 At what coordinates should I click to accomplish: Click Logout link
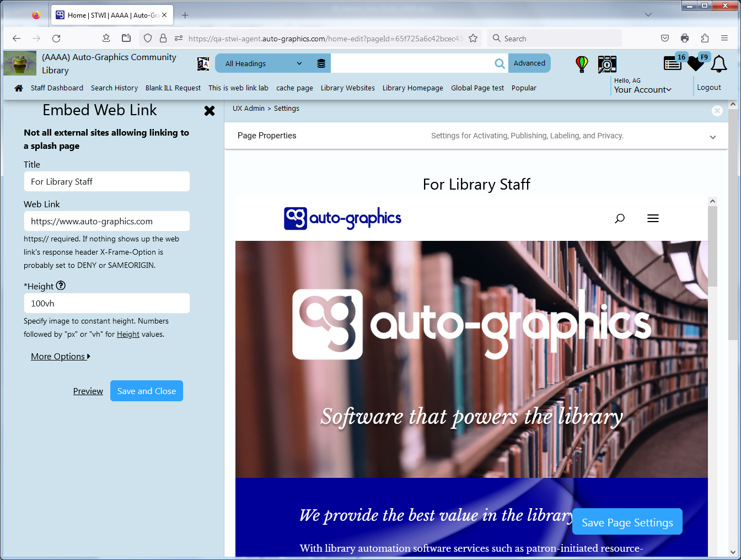point(709,88)
